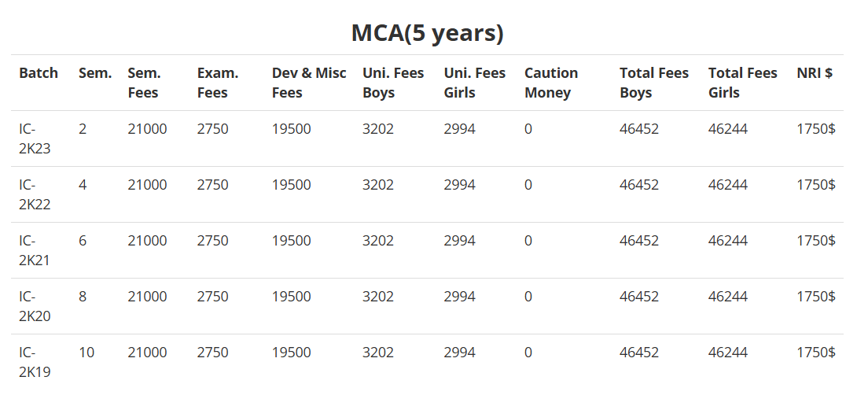Click the Uni. Fees Girls header
The width and height of the screenshot is (868, 410).
[475, 83]
